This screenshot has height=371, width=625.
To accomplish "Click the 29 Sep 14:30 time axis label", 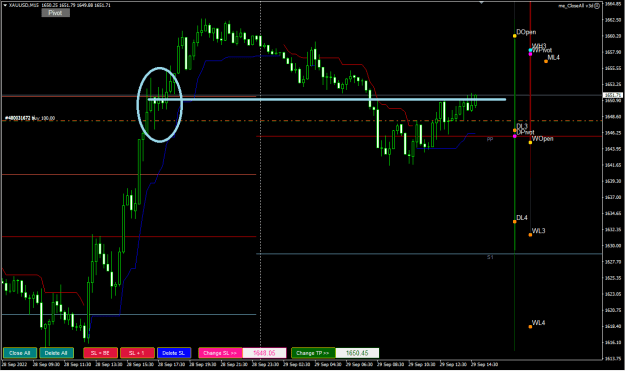I will [484, 364].
